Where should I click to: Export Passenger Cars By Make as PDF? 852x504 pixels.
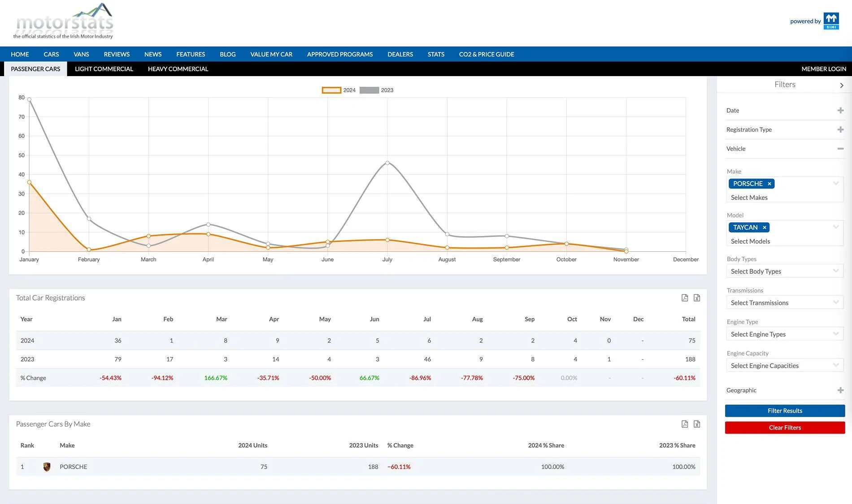coord(685,424)
